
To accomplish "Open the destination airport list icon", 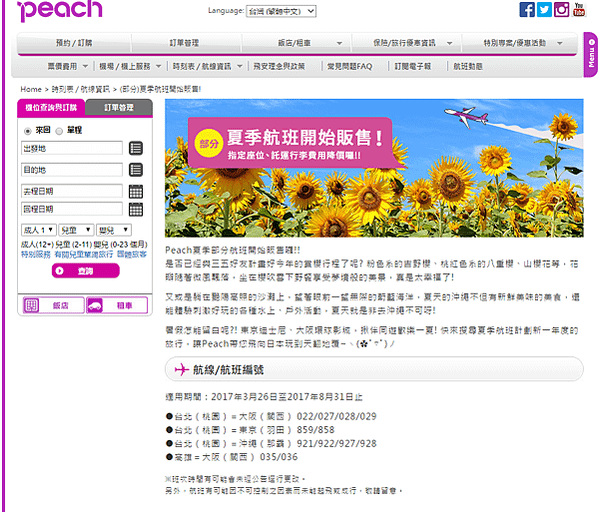I will point(136,170).
